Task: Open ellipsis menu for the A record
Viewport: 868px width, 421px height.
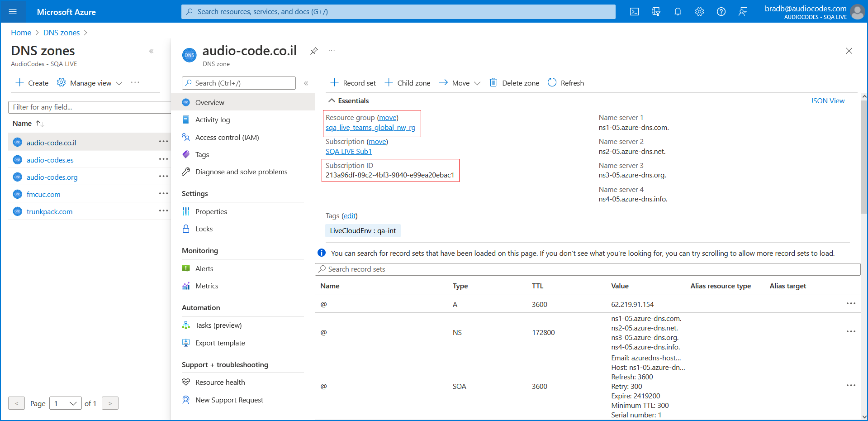Action: coord(851,304)
